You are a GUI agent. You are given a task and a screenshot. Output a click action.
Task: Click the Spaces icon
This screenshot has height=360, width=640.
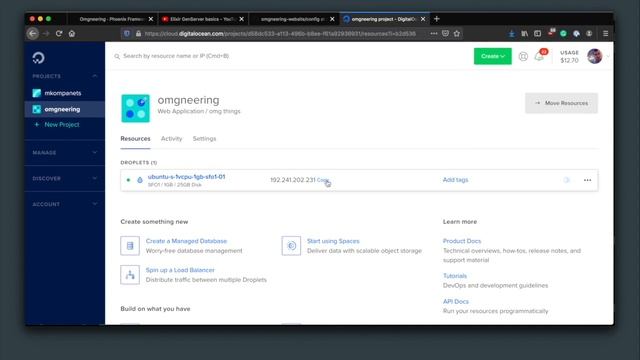(x=291, y=246)
